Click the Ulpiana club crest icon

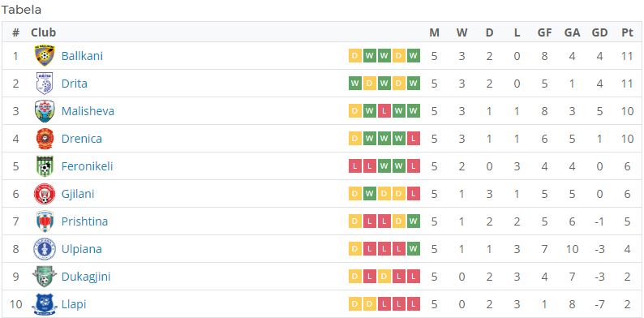pos(45,249)
